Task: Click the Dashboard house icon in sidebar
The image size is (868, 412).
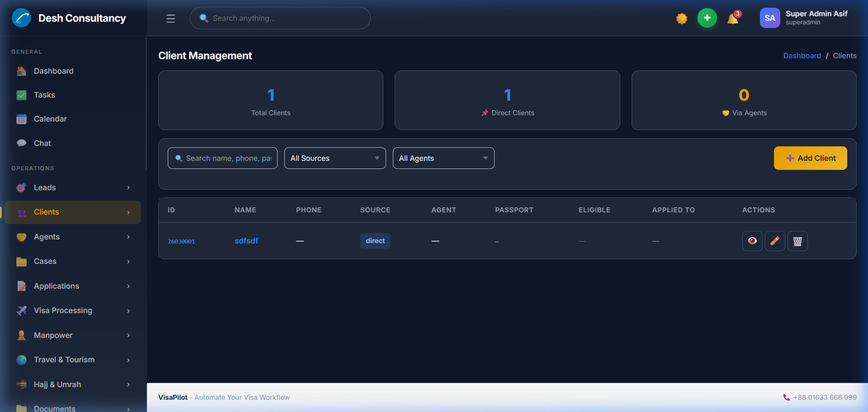Action: pos(21,71)
